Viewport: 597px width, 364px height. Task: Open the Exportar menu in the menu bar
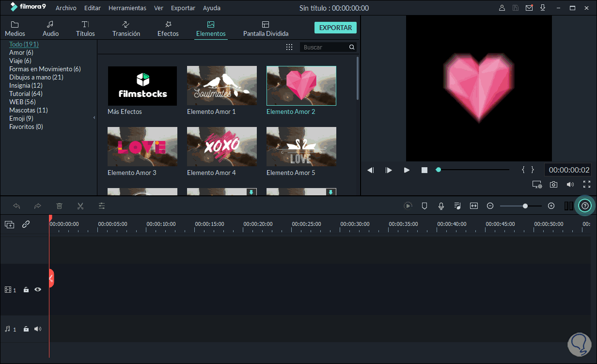[x=183, y=8]
